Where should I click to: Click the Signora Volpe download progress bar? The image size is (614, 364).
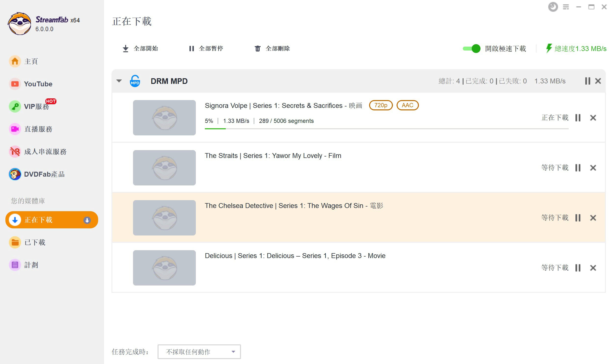click(x=386, y=129)
